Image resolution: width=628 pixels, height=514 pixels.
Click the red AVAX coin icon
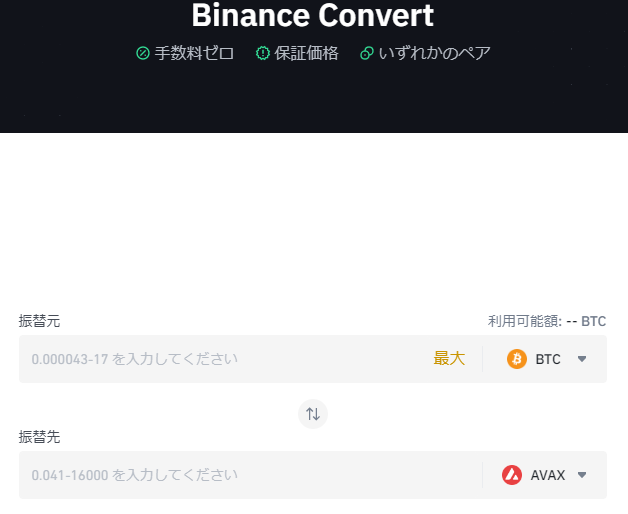tap(512, 475)
